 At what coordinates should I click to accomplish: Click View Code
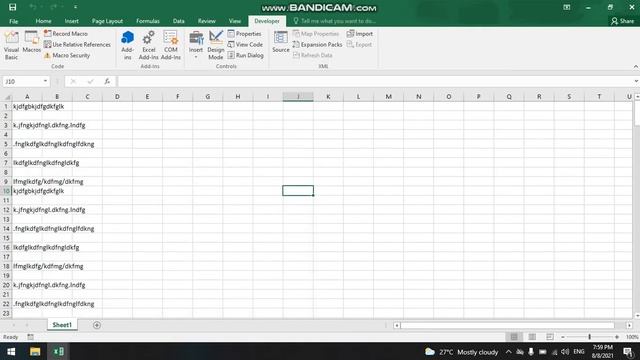[245, 44]
